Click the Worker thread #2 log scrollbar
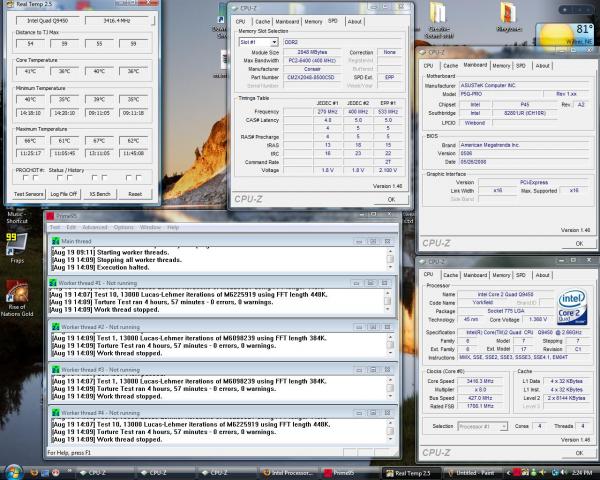Image resolution: width=600 pixels, height=480 pixels. click(x=390, y=345)
